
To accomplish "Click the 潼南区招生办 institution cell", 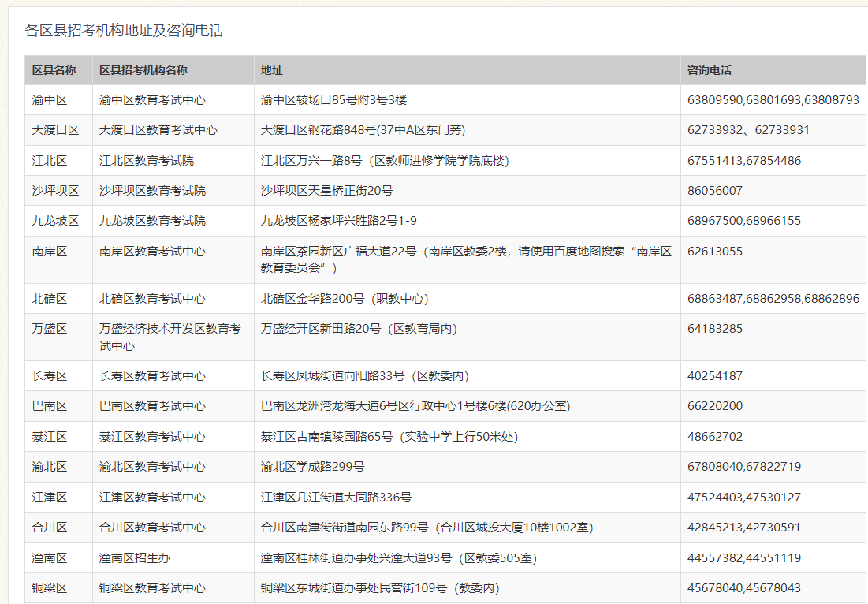I will pos(135,558).
